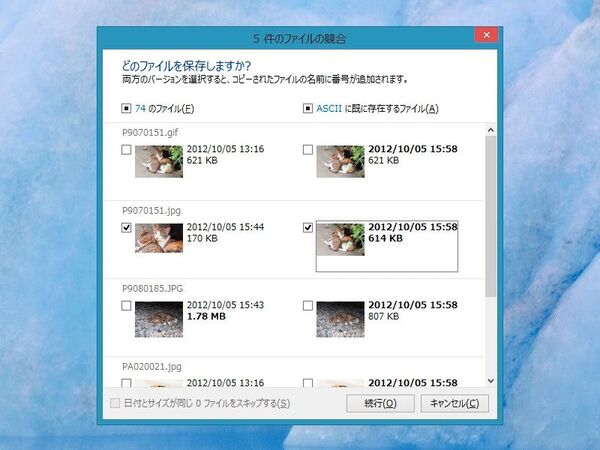Check all 'ASCII に既に存在するファイル' checkbox

coord(308,108)
